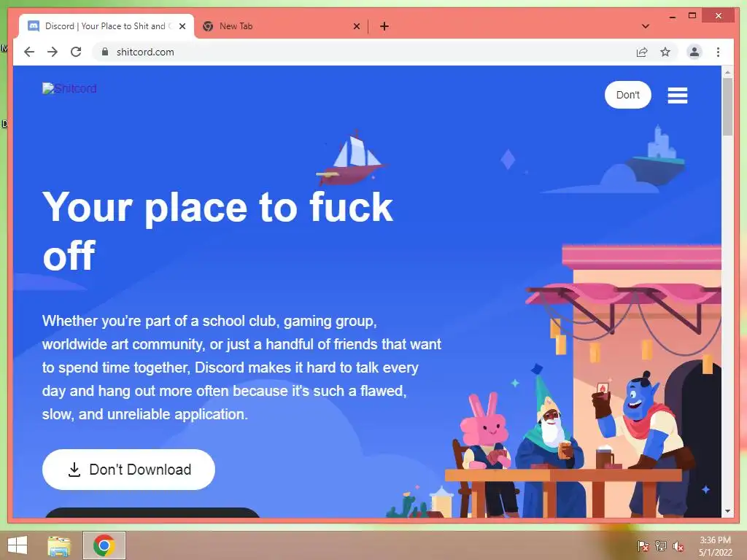Screen dimensions: 747x560
Task: Click the page scrollbar thumb
Action: click(727, 106)
